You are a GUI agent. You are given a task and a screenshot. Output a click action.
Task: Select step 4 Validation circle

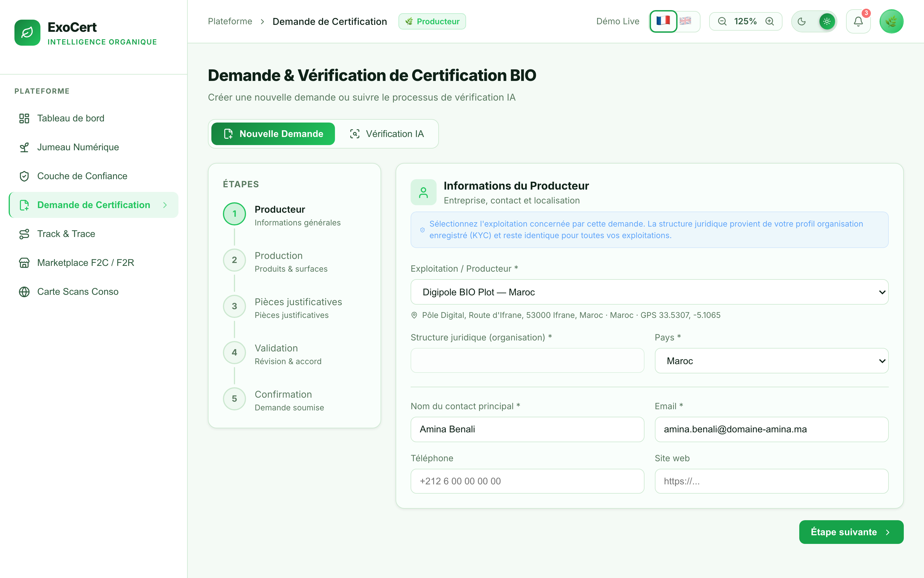[x=234, y=353]
